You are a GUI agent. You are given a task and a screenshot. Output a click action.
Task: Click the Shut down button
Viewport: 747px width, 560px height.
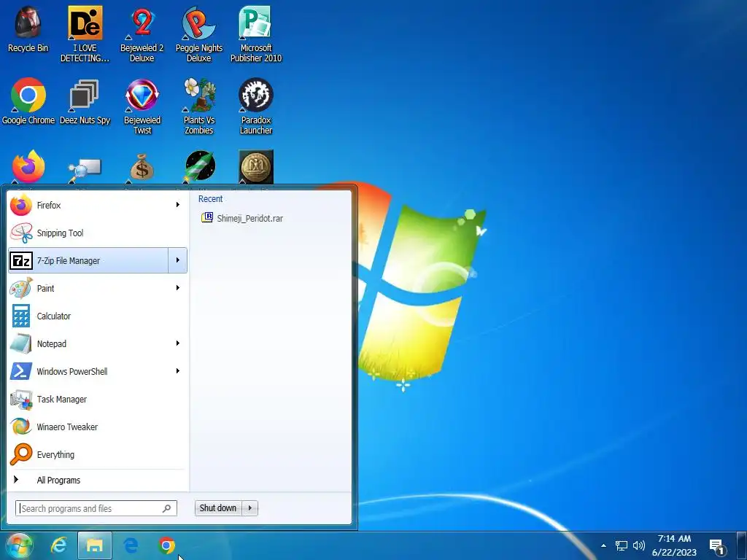click(218, 508)
